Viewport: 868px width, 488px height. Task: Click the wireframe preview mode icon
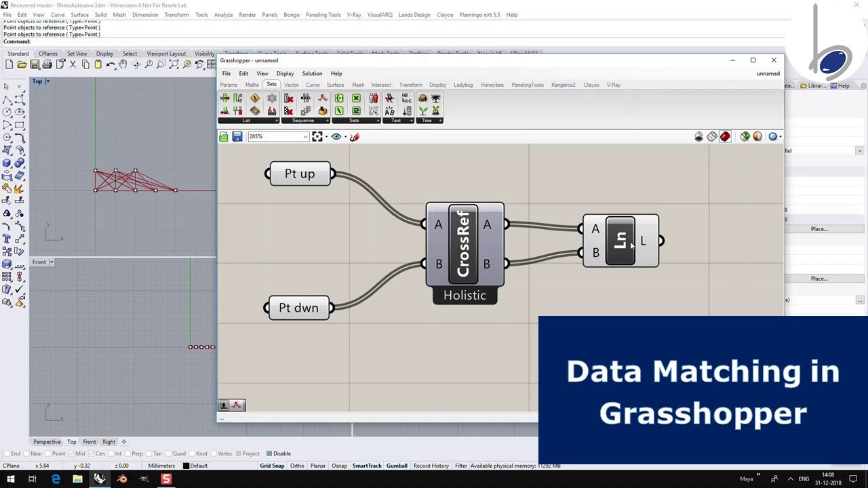tap(711, 137)
